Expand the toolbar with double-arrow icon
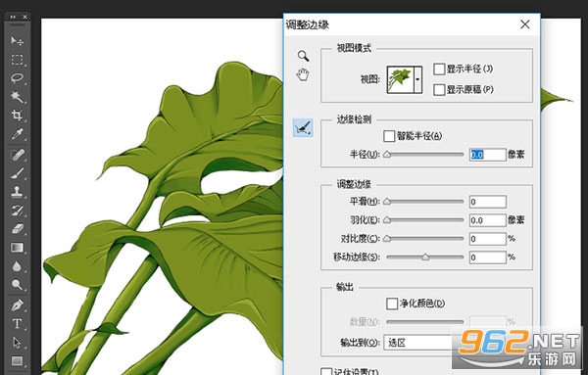The height and width of the screenshot is (375, 588). (x=13, y=17)
